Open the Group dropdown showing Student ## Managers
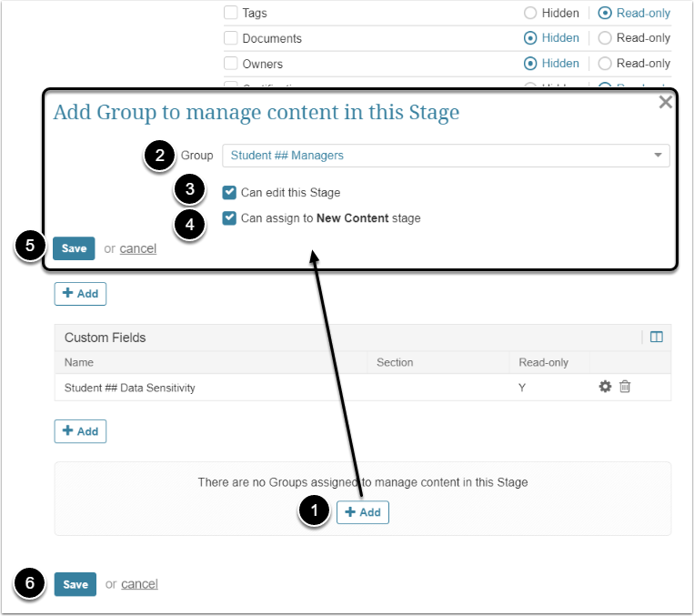 pos(446,156)
